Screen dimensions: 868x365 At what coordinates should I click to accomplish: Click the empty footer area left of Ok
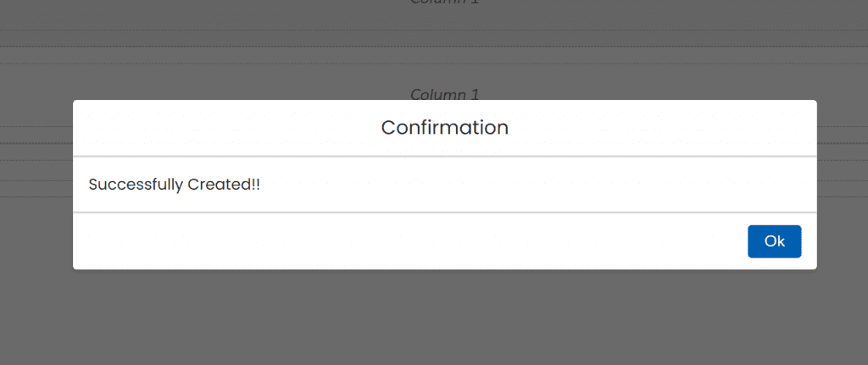pyautogui.click(x=407, y=241)
